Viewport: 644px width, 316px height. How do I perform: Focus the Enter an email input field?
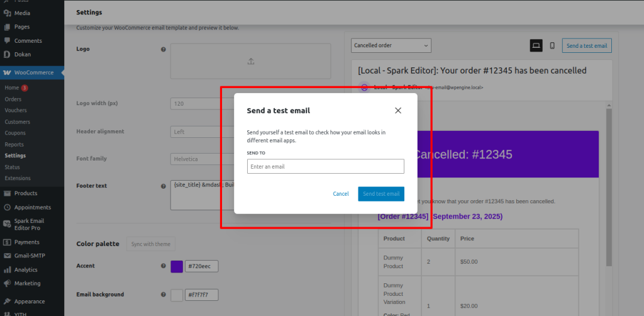point(325,166)
